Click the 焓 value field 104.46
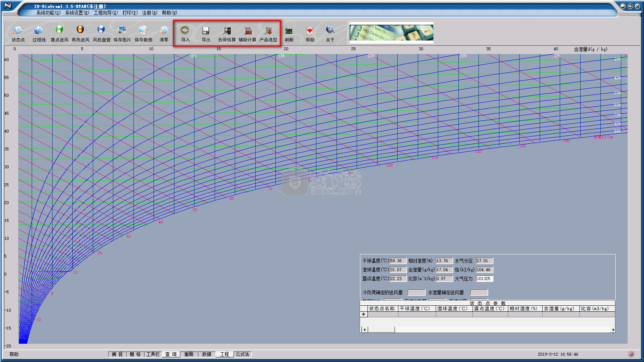The height and width of the screenshot is (362, 644). pyautogui.click(x=484, y=270)
